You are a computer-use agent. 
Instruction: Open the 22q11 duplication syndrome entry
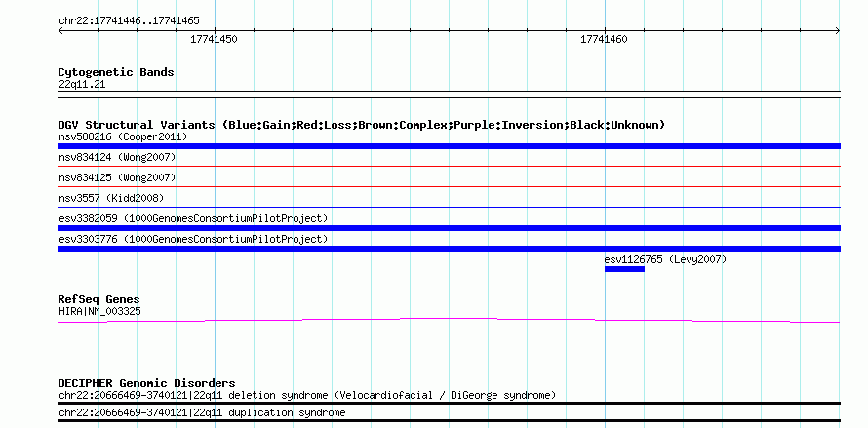coord(202,413)
